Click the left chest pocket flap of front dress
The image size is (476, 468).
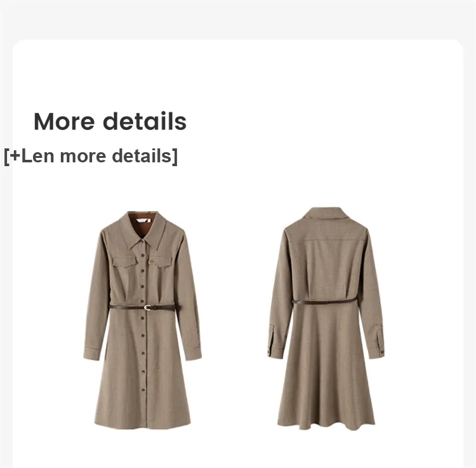(124, 261)
